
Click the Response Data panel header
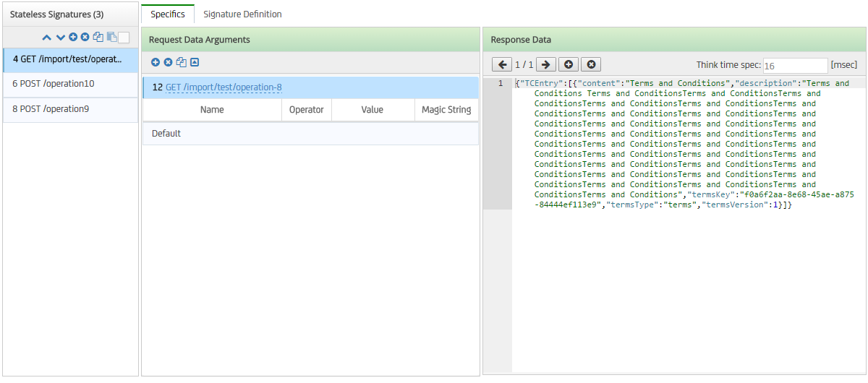click(675, 40)
